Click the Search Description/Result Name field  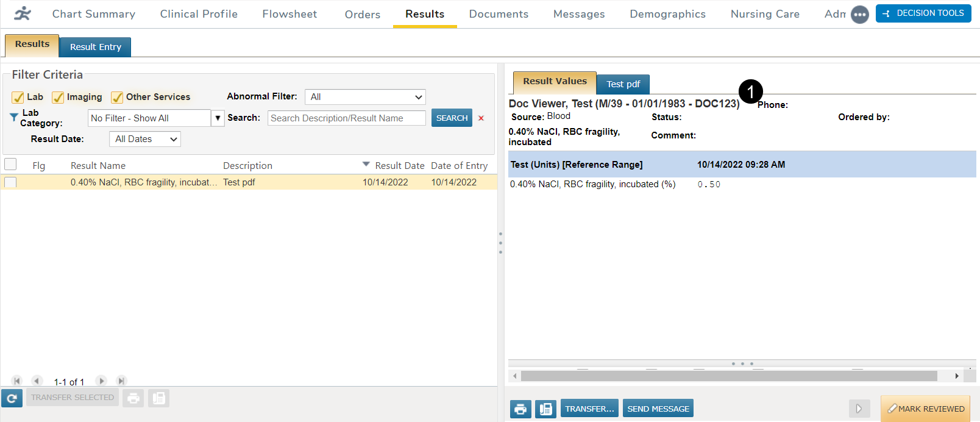(x=346, y=118)
